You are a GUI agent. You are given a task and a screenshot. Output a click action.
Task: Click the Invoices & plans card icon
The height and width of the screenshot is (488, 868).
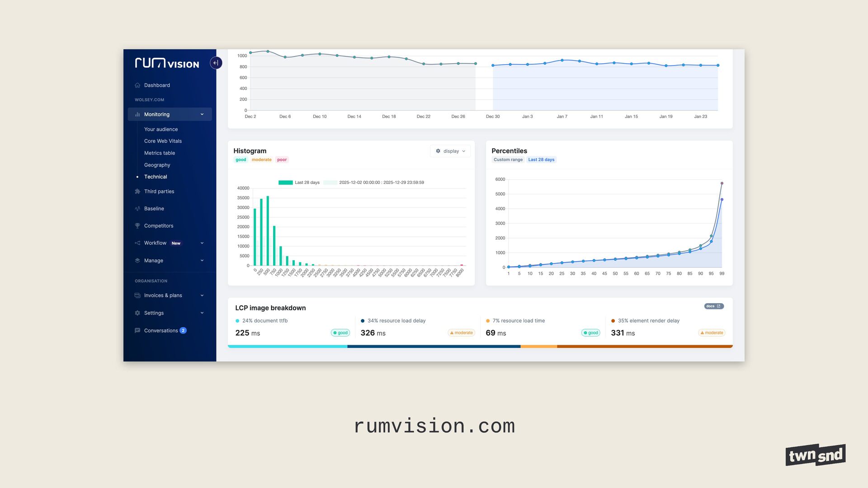[137, 296]
